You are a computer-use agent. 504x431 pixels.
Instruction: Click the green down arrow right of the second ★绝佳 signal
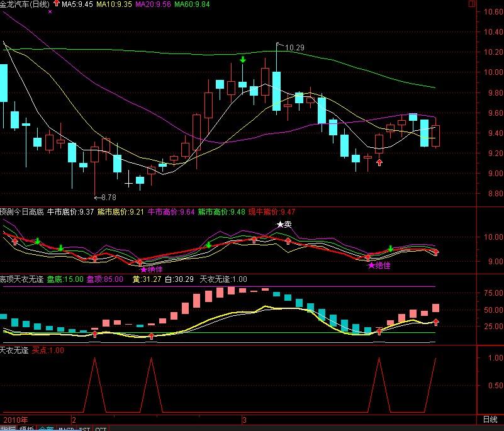pos(391,249)
